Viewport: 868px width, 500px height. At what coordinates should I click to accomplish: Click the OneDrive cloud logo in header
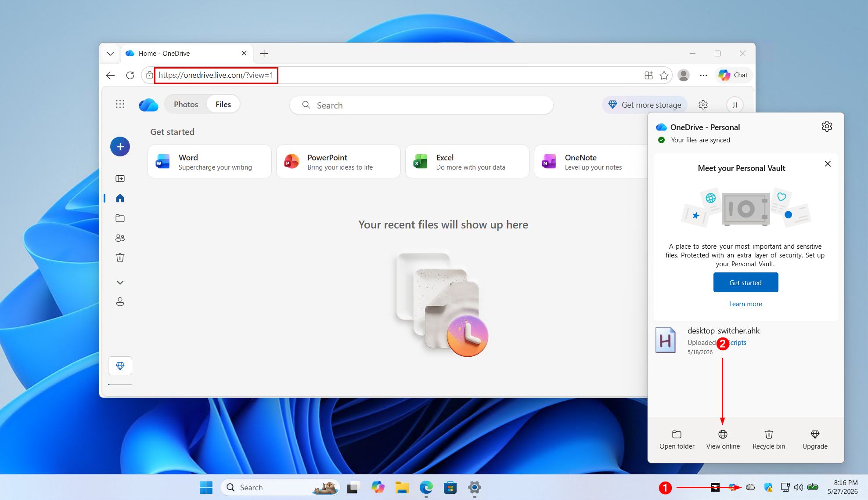pyautogui.click(x=148, y=105)
